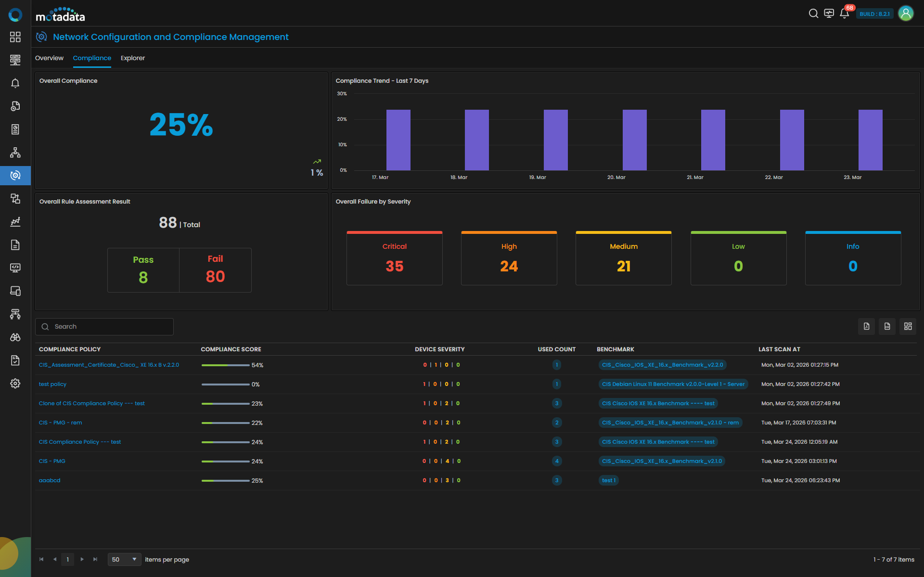This screenshot has height=577, width=924.
Task: Open CIS - PMG - rem policy
Action: click(x=60, y=423)
